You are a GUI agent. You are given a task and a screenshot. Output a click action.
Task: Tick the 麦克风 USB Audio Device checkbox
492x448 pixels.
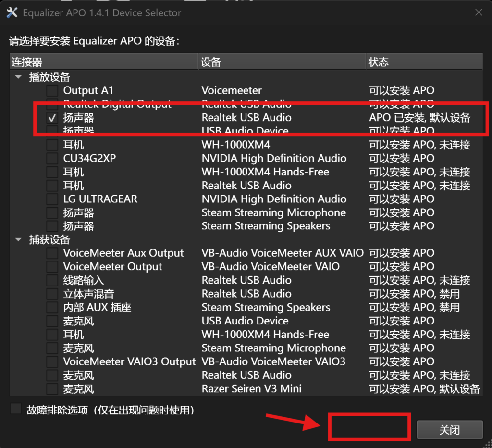point(52,321)
